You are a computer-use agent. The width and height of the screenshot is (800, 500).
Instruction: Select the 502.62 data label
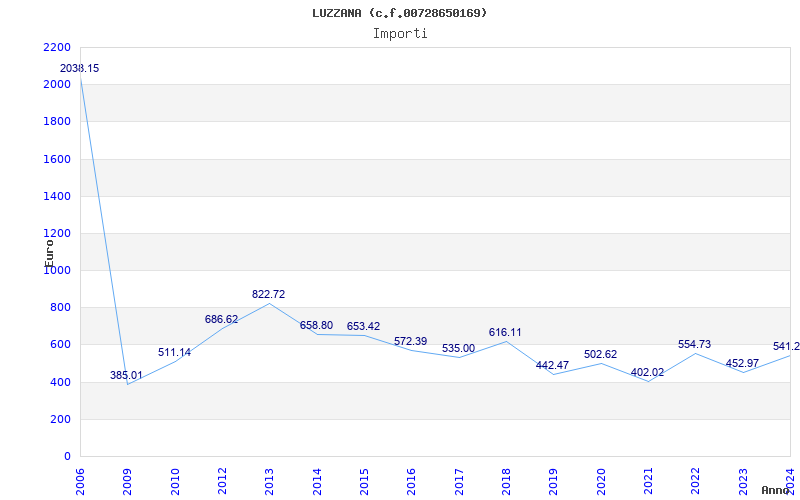pyautogui.click(x=601, y=355)
